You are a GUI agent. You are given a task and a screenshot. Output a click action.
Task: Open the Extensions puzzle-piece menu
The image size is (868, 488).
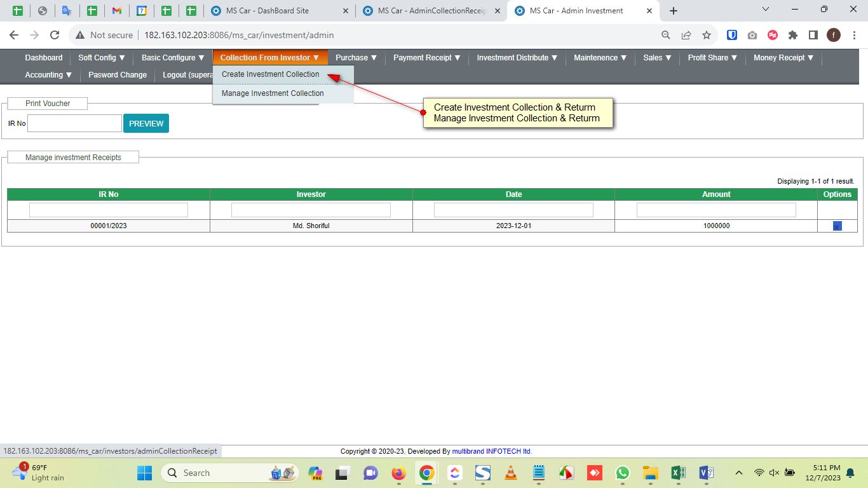793,35
